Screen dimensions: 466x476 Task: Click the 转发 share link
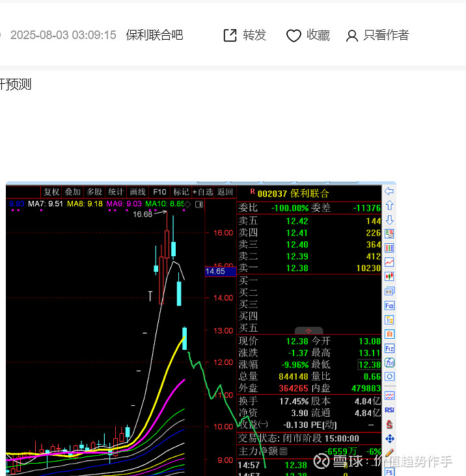coord(254,35)
